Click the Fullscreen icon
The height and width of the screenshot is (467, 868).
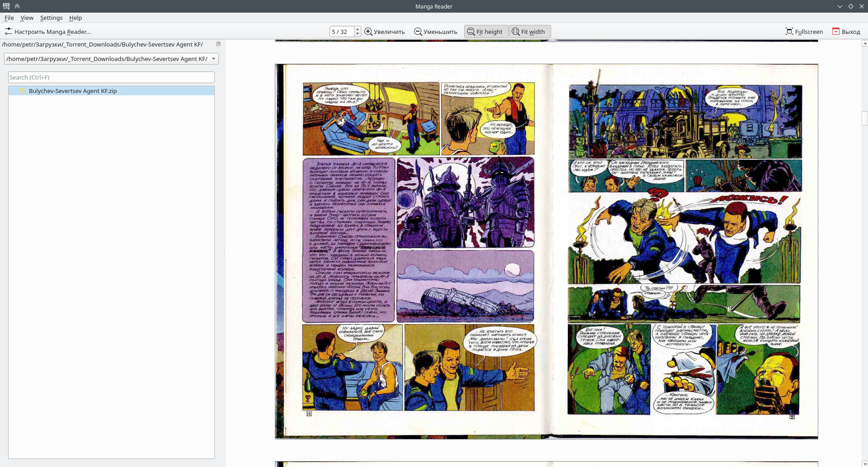[x=789, y=32]
